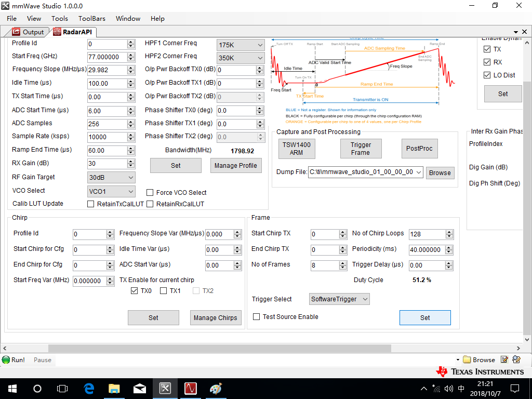
Task: Check RetainTxCalLUT option
Action: pos(90,204)
